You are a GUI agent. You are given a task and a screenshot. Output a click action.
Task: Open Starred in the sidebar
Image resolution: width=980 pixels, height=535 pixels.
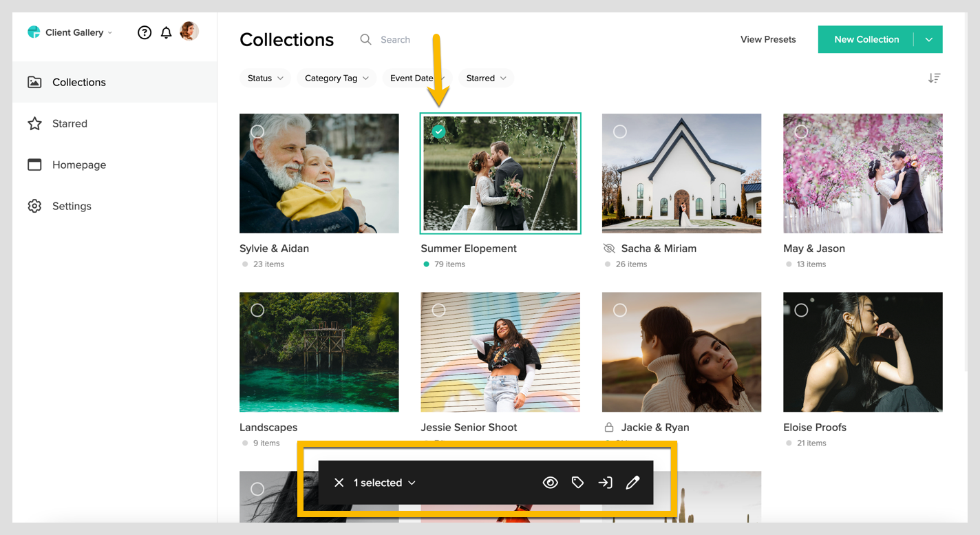[114, 123]
